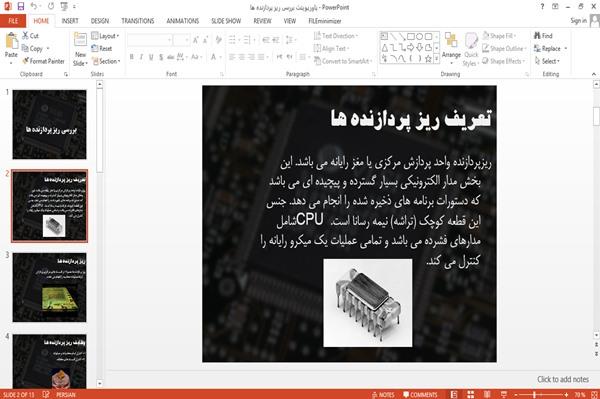This screenshot has height=399, width=600.
Task: Fit slide to current window
Action: 595,395
